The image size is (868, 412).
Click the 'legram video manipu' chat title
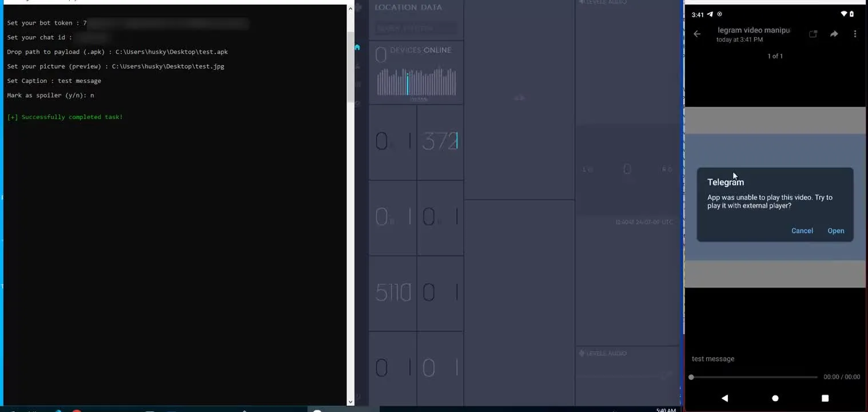click(x=754, y=30)
